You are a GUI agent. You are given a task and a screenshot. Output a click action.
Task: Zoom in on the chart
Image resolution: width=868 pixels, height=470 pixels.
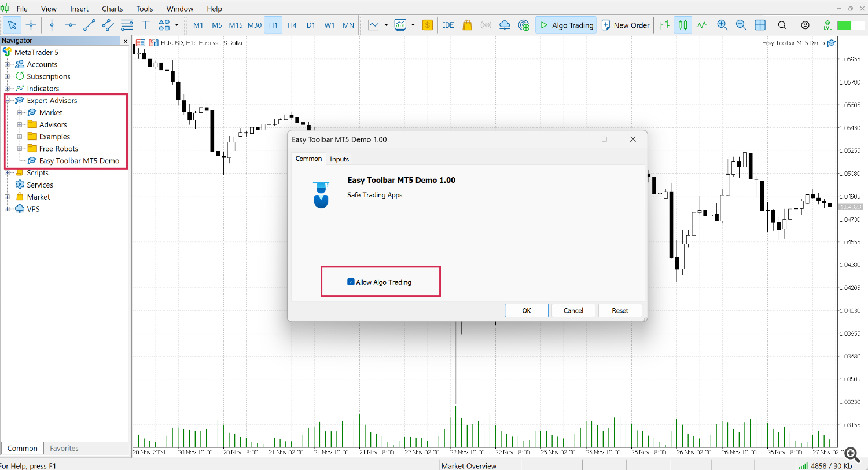722,25
